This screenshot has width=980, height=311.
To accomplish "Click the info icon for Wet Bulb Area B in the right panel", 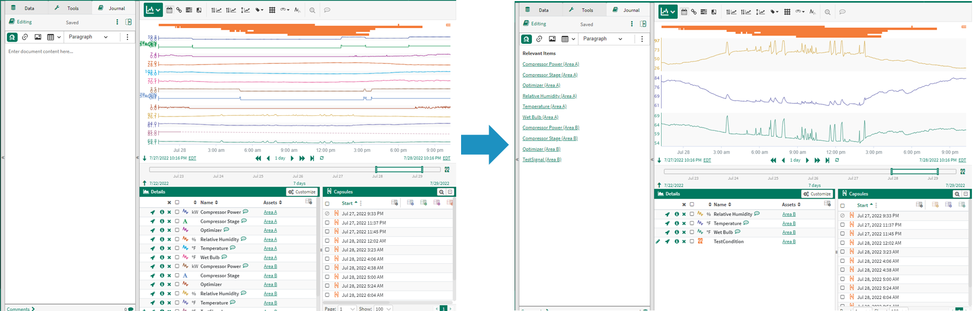I will coord(676,233).
